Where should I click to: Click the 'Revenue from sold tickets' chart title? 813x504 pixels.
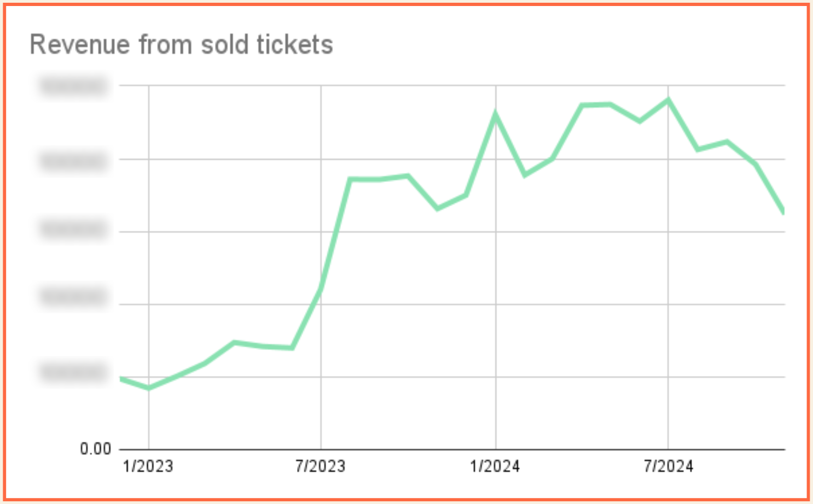pyautogui.click(x=181, y=44)
